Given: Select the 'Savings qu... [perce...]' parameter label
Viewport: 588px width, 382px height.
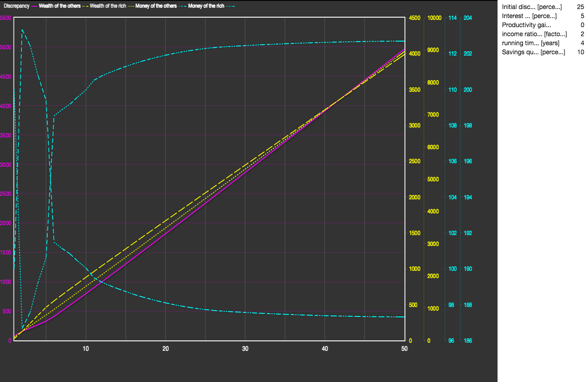Looking at the screenshot, I should click(533, 52).
